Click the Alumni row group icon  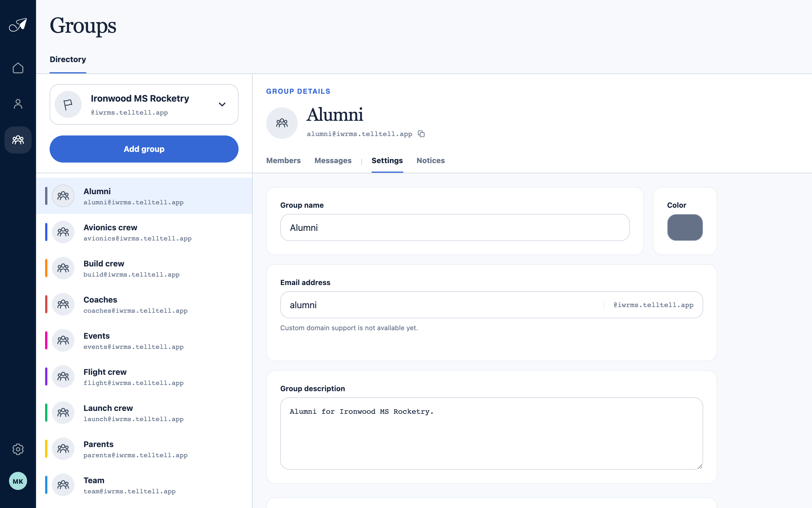pyautogui.click(x=63, y=196)
